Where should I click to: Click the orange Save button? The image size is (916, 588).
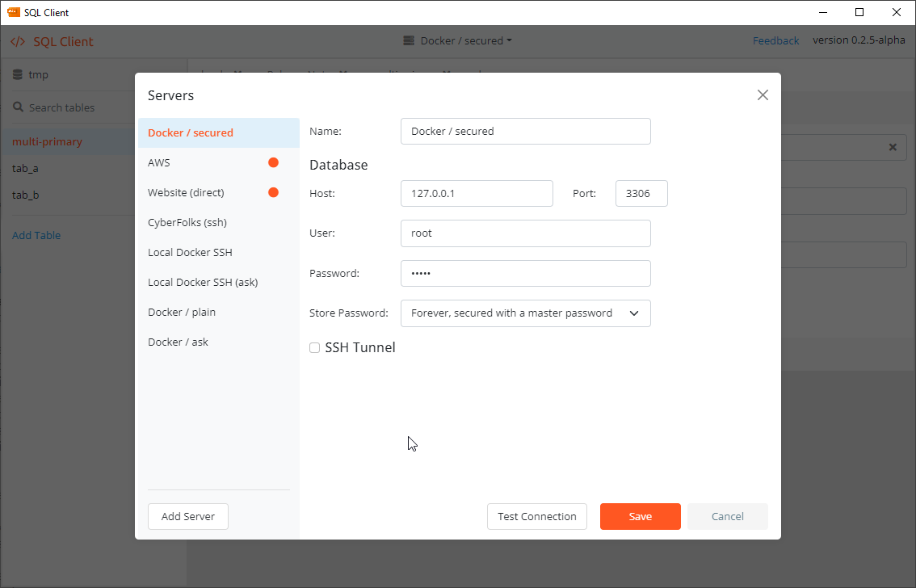pos(640,516)
